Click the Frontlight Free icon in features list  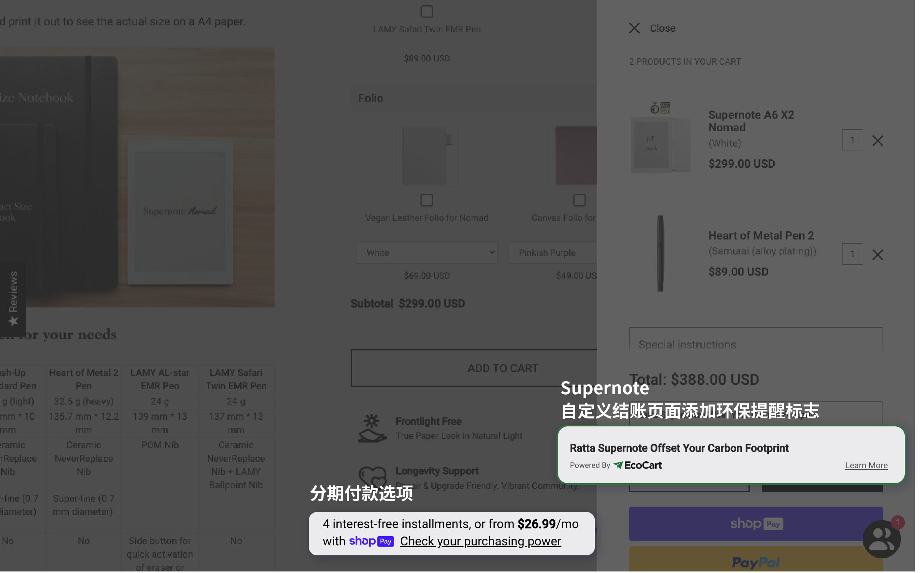373,428
